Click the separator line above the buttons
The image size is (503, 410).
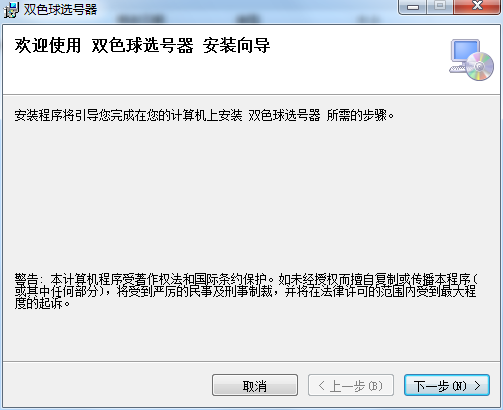251,361
